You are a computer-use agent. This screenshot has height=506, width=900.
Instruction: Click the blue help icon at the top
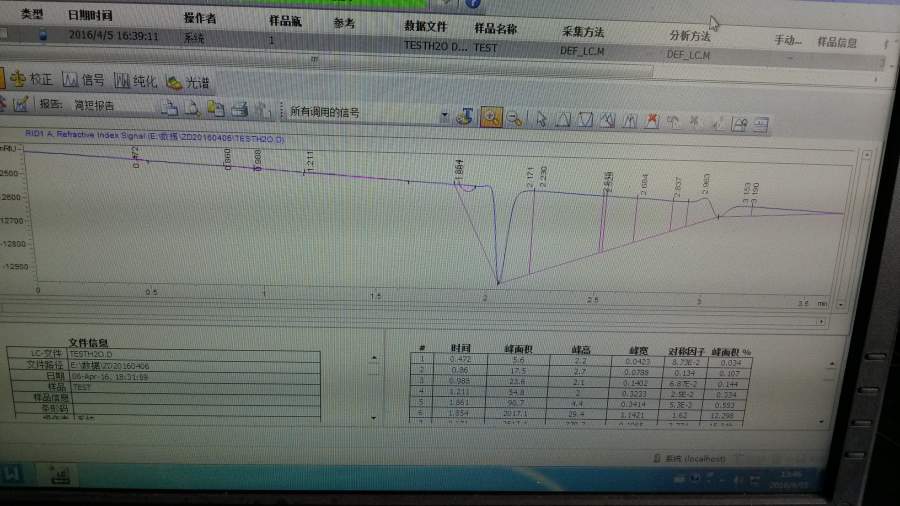click(472, 3)
